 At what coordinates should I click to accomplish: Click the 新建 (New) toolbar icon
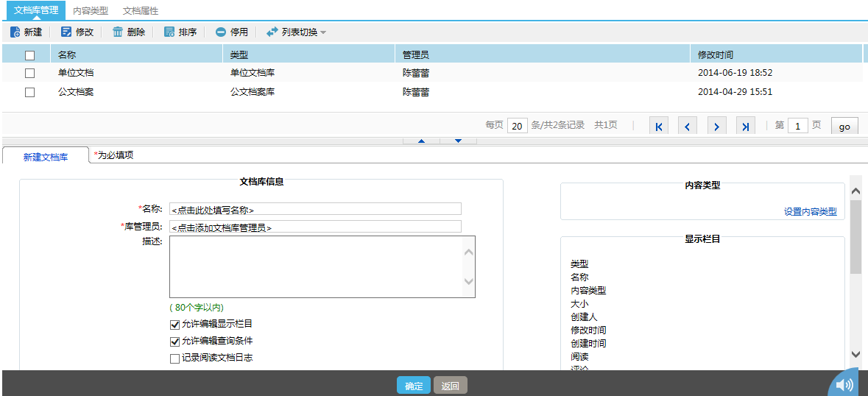(x=15, y=32)
